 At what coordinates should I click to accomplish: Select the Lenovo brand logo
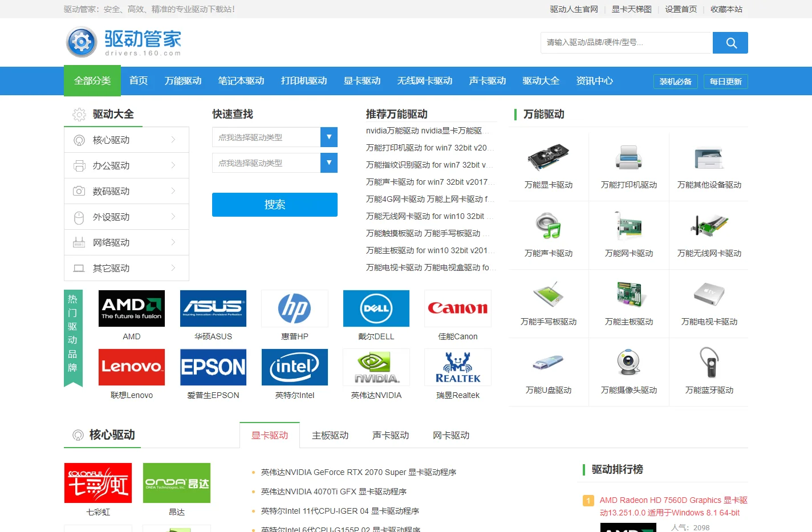tap(132, 367)
